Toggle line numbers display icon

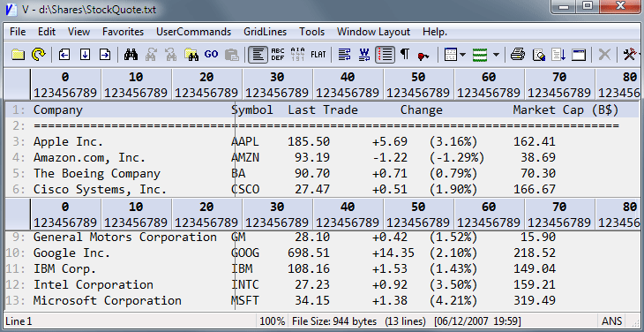[x=385, y=55]
